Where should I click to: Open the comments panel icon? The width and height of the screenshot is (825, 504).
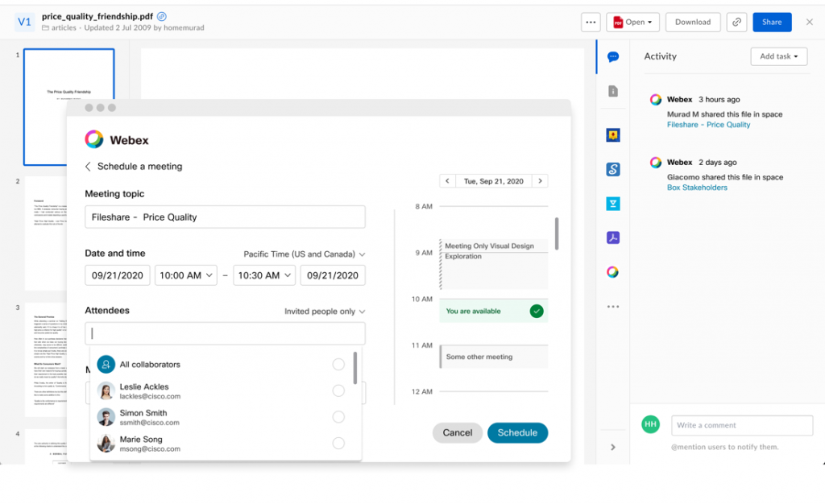pyautogui.click(x=613, y=57)
